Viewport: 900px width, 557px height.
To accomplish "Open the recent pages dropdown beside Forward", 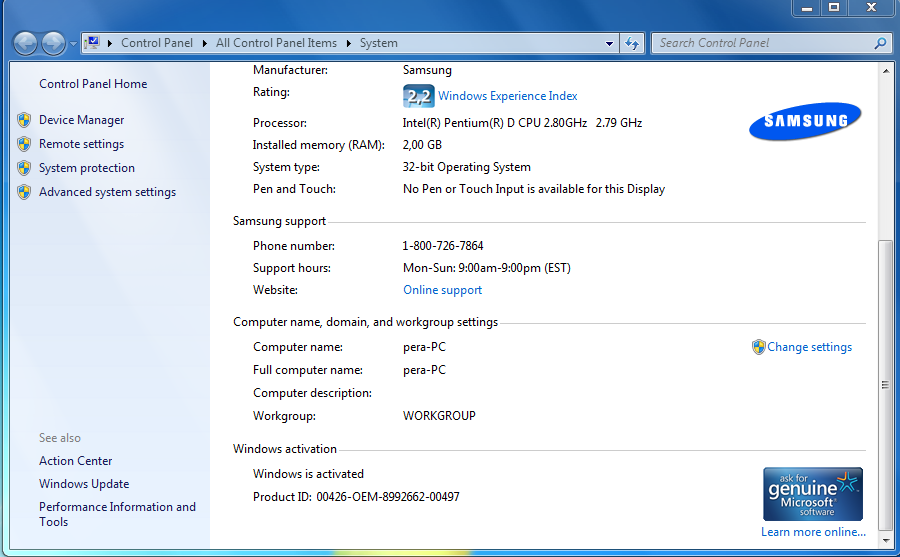I will 73,44.
